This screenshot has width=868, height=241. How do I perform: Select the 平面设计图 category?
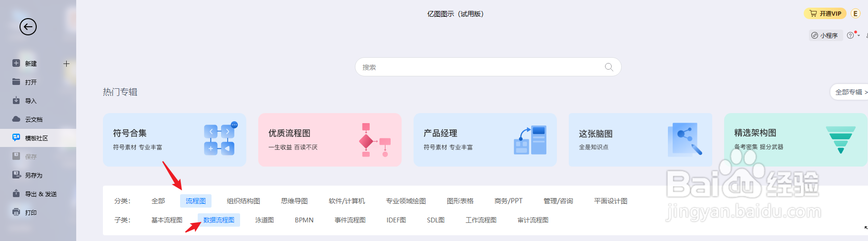click(x=611, y=201)
